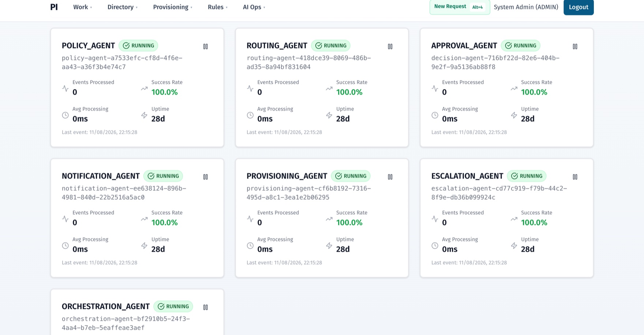Select the PROVISIONING_AGENT card title

(x=287, y=176)
